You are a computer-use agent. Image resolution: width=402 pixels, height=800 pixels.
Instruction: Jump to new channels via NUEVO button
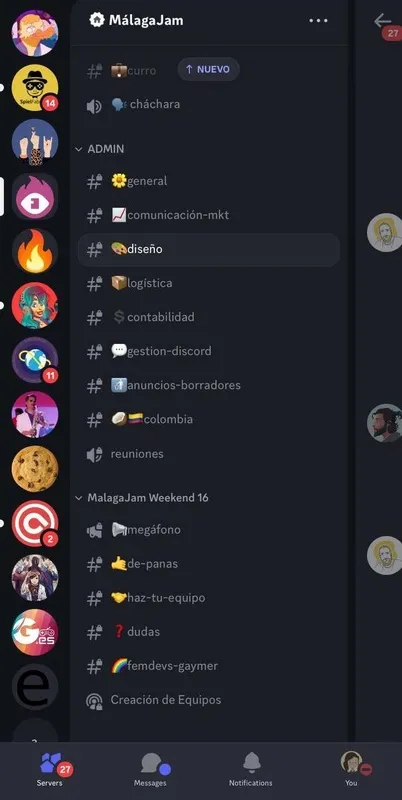click(208, 69)
